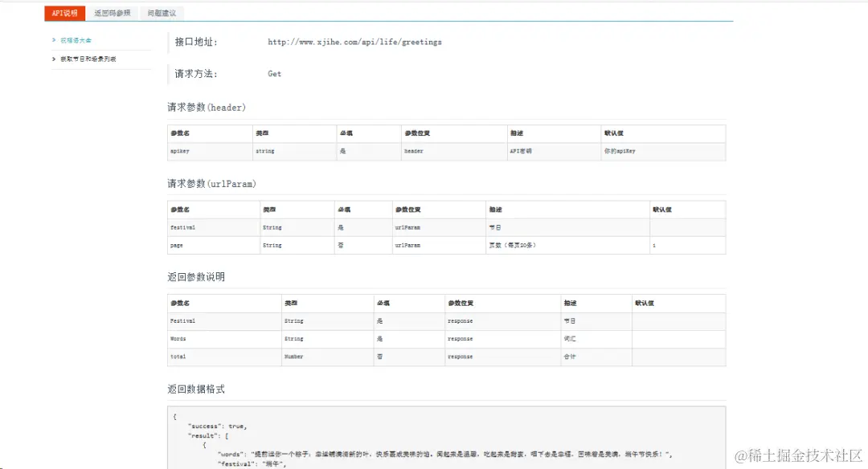
Task: Click the "success": true JSON line
Action: tap(218, 426)
